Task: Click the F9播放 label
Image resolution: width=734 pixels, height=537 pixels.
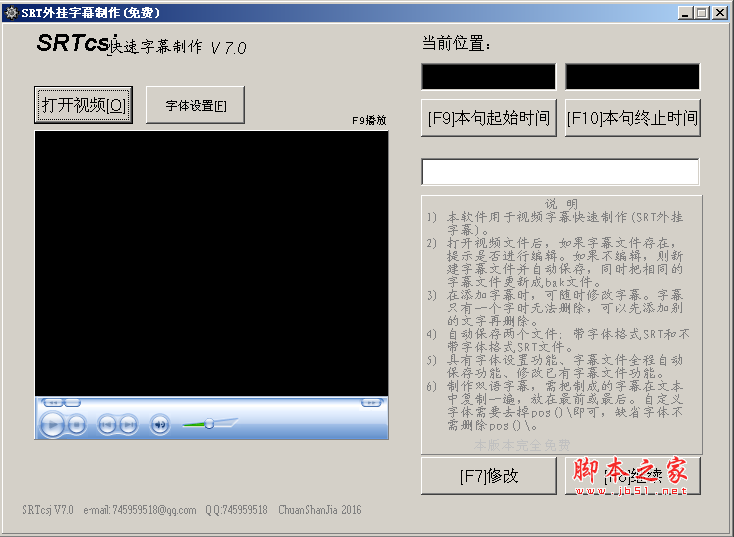Action: [369, 120]
